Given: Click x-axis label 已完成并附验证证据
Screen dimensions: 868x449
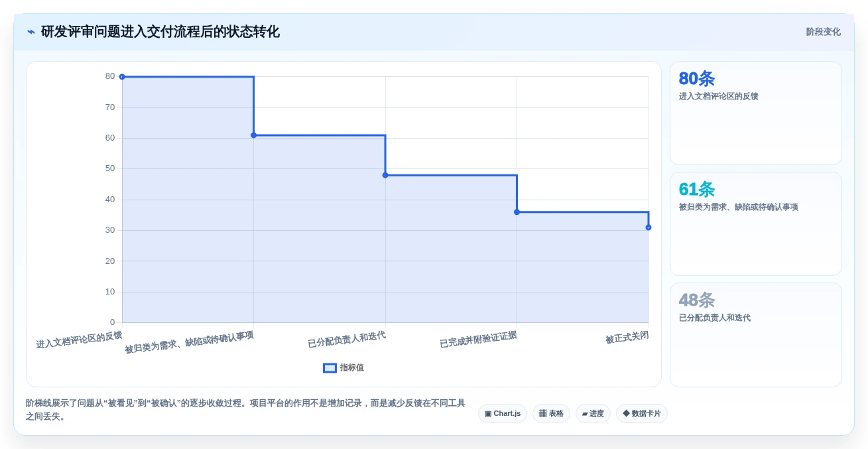Looking at the screenshot, I should pos(478,340).
